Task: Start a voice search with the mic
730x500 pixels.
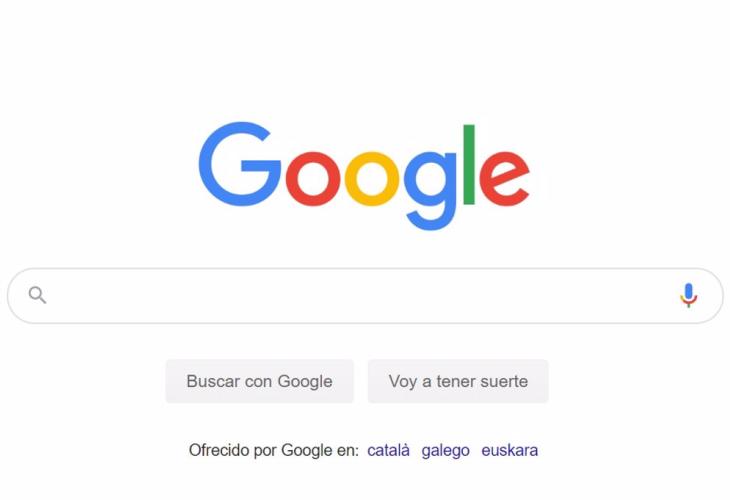Action: (x=688, y=295)
